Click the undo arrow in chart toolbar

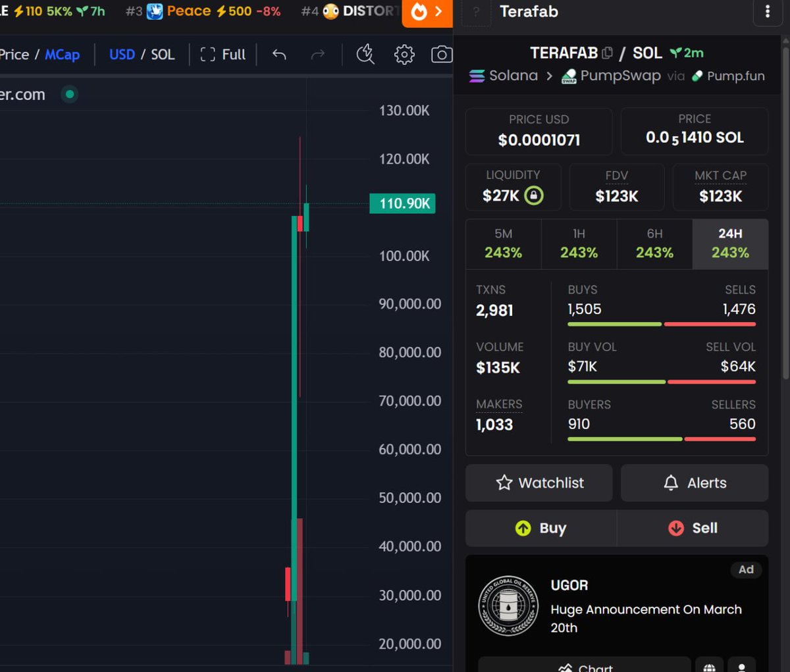pos(279,55)
